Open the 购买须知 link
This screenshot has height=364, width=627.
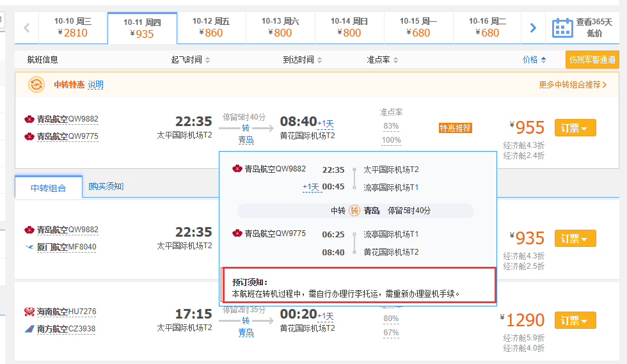(106, 186)
